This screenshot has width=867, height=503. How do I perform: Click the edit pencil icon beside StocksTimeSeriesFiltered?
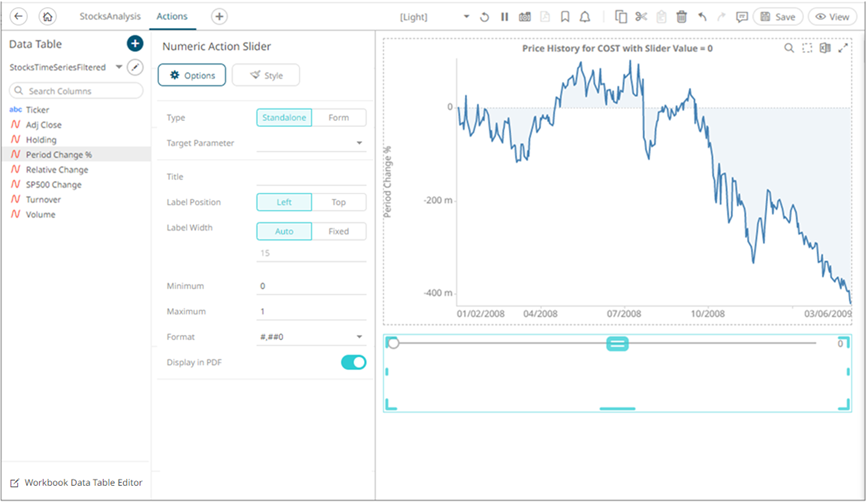coord(135,67)
